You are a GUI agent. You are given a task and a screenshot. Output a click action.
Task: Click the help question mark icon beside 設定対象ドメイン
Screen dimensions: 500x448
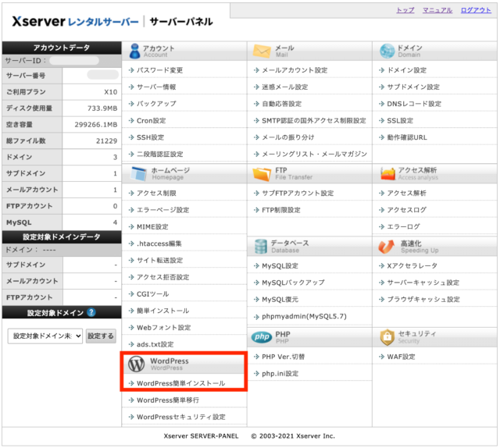coord(91,312)
